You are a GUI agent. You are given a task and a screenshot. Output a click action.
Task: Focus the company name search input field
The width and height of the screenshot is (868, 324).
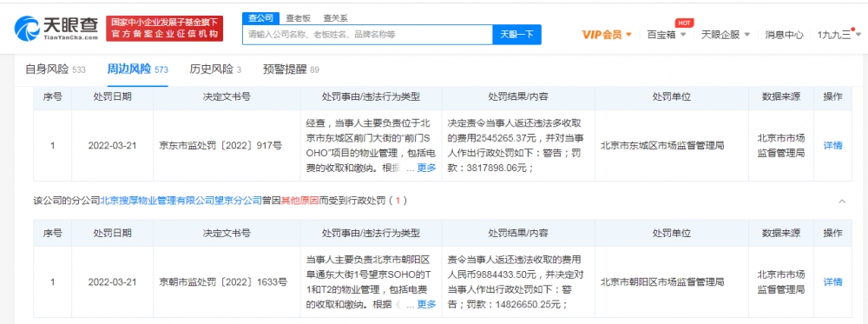pos(367,35)
